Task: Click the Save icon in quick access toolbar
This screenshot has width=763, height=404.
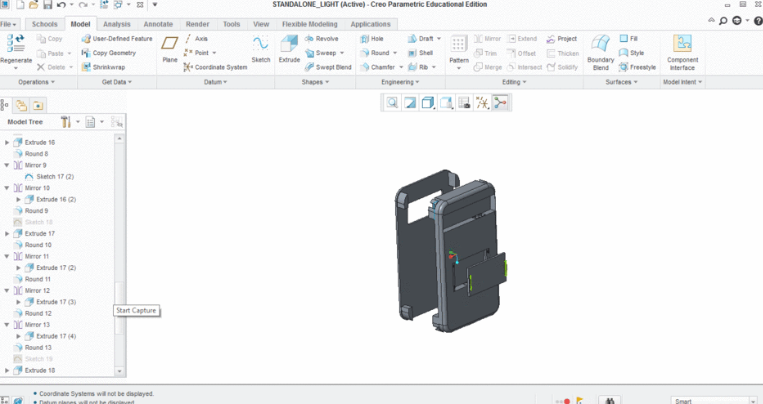Action: point(47,5)
